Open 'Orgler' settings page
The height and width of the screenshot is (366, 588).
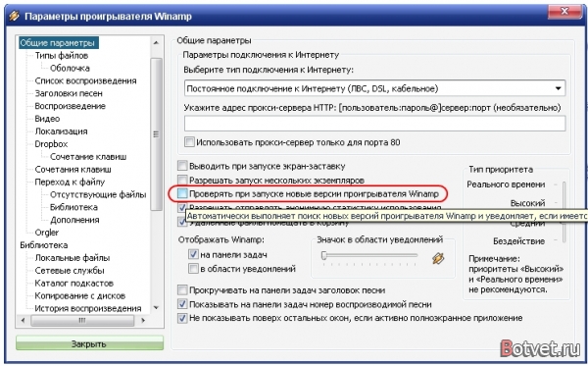tap(46, 233)
